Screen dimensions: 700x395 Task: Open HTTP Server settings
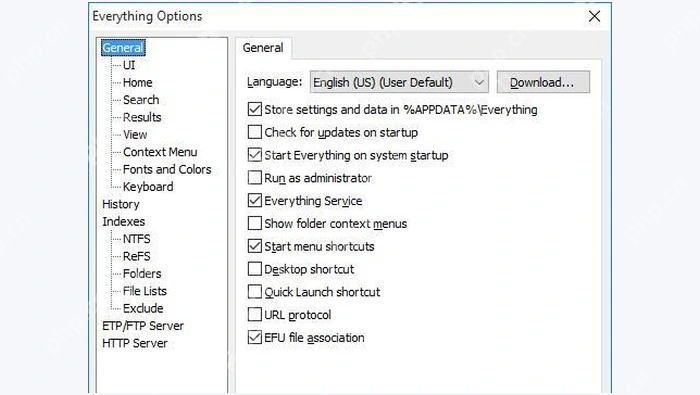pos(135,343)
